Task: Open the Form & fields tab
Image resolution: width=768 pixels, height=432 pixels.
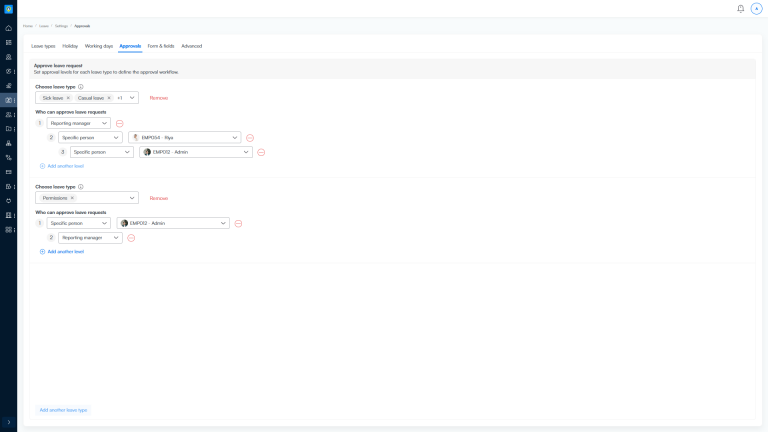Action: [x=160, y=46]
